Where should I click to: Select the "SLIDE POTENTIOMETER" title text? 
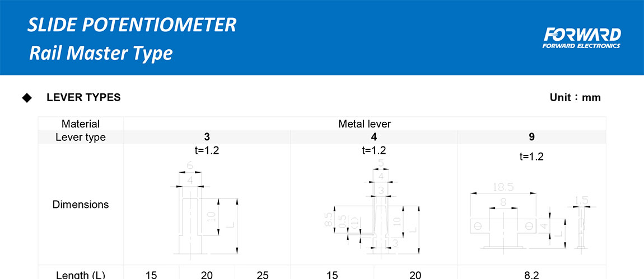(132, 25)
